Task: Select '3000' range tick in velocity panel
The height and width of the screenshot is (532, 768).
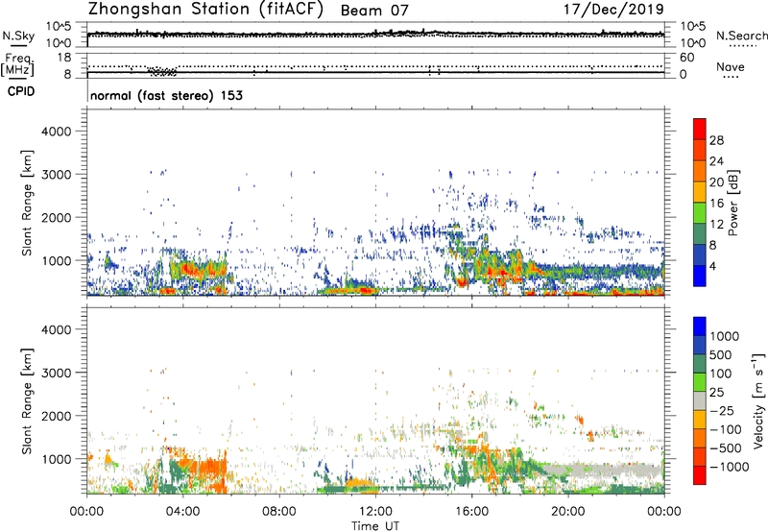Action: [56, 373]
